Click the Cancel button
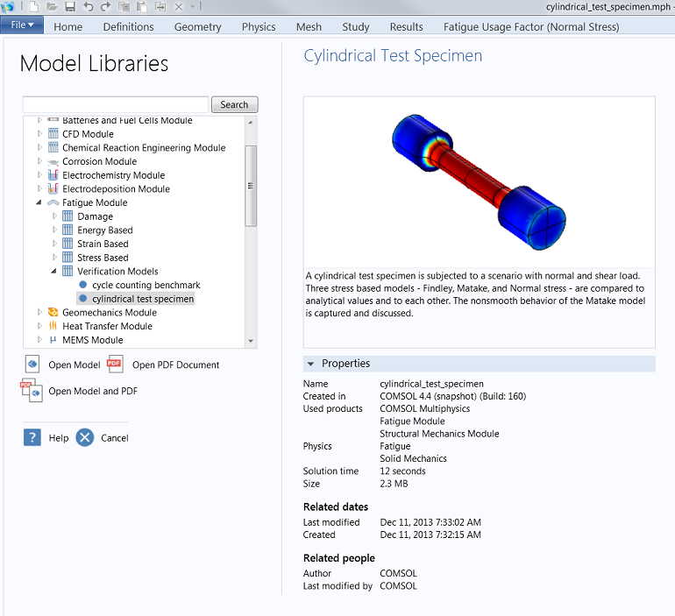The width and height of the screenshot is (675, 616). click(103, 438)
